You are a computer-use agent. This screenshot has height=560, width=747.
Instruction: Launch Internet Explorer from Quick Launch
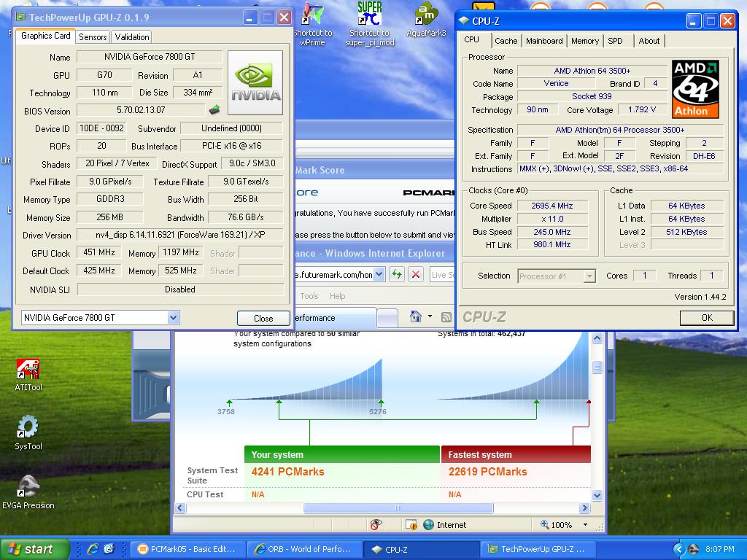pyautogui.click(x=93, y=549)
